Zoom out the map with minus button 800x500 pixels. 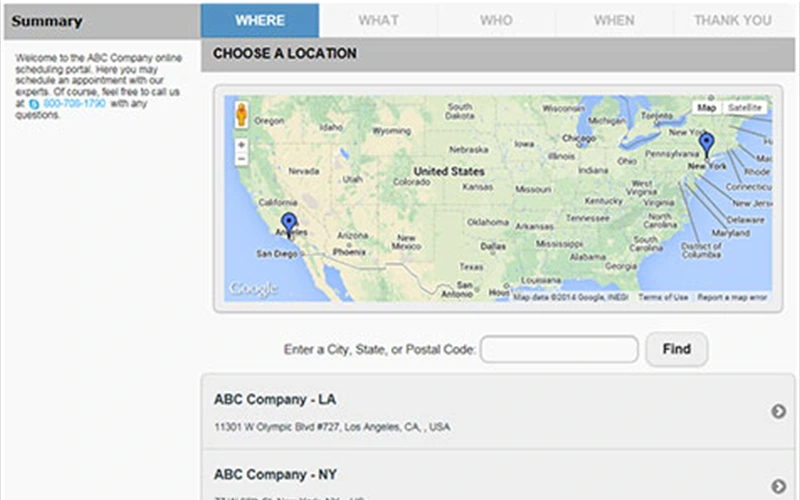(241, 159)
